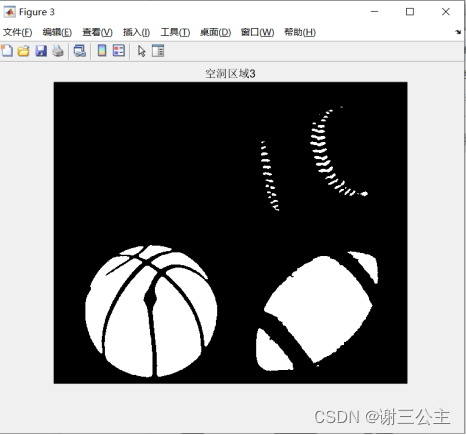Print the figure with the printer icon
The height and width of the screenshot is (435, 466).
58,51
